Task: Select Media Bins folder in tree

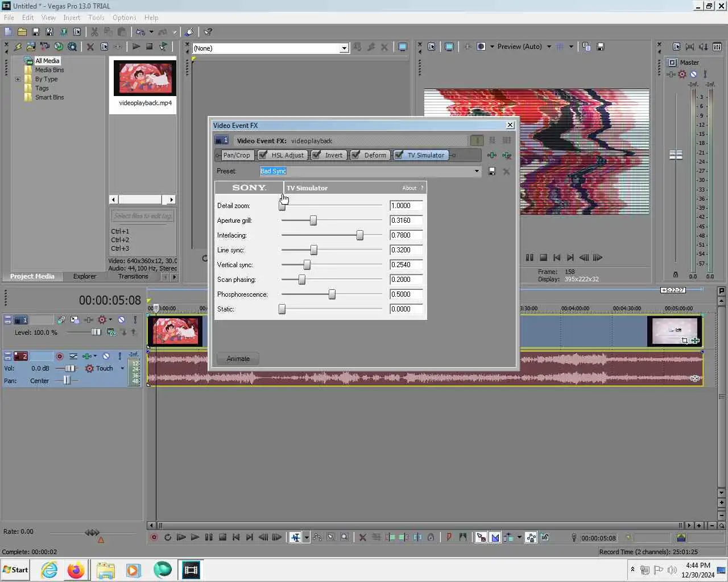Action: click(x=49, y=70)
